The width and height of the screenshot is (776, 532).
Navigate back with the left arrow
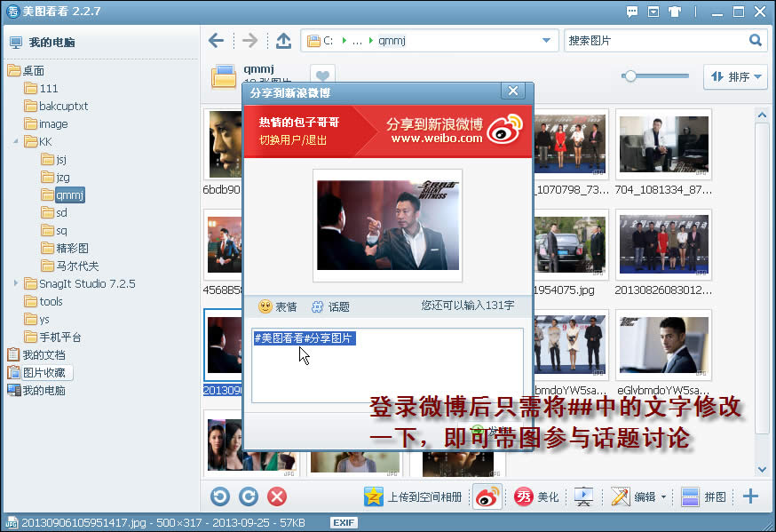(217, 41)
